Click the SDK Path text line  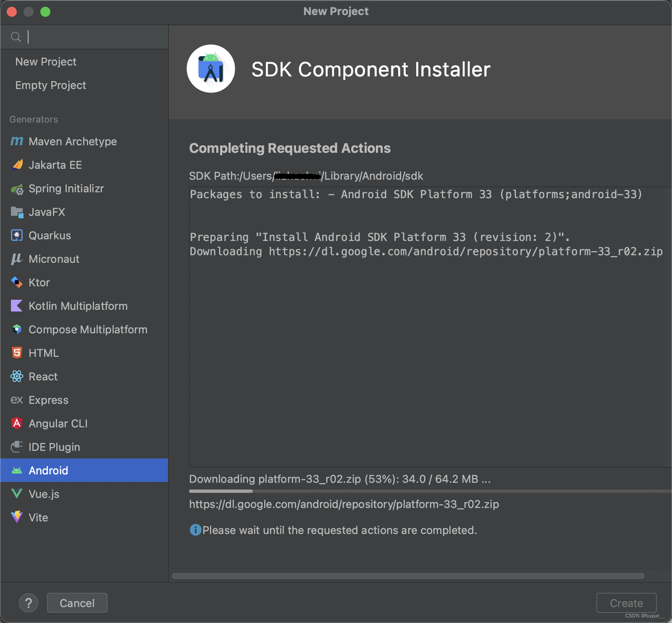(x=306, y=176)
